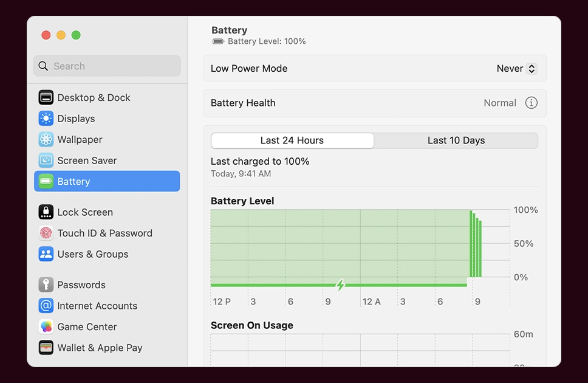Select Game Center in sidebar
Viewport: 588px width, 383px height.
(x=107, y=326)
